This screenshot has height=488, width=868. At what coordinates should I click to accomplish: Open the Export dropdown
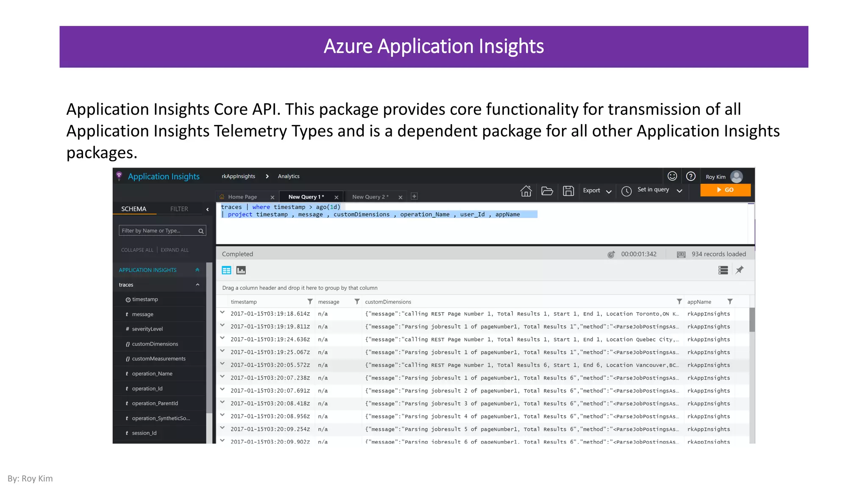point(597,191)
